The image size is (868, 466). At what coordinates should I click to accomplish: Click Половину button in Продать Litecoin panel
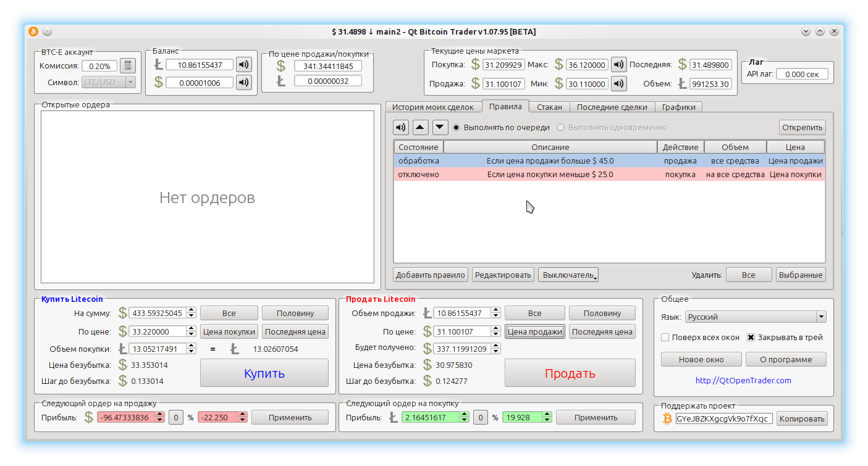point(602,313)
